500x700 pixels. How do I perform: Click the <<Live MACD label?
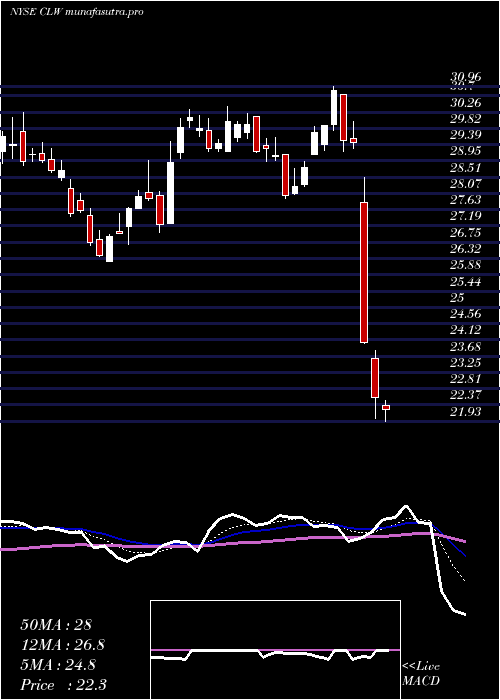421,674
